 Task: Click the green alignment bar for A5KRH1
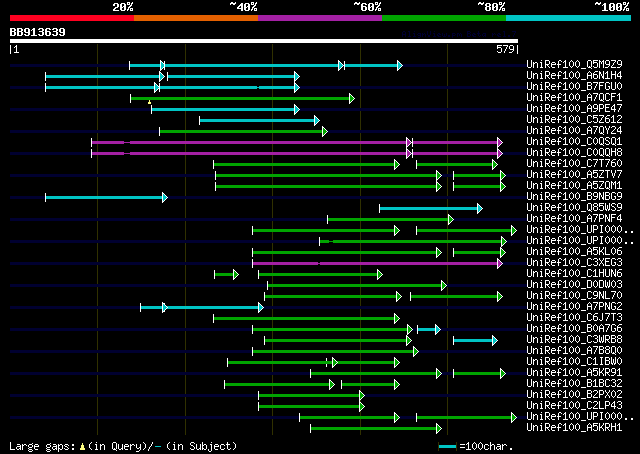tap(376, 429)
